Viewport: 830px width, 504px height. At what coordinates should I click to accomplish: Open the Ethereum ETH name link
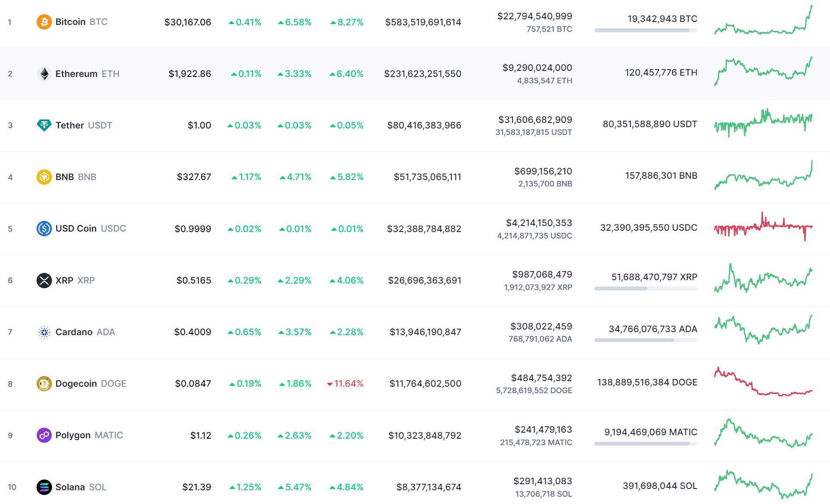87,74
